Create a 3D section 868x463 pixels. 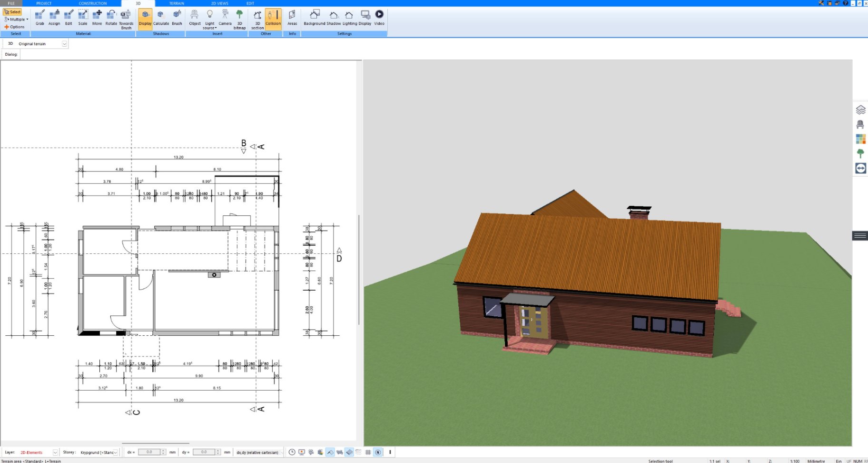pyautogui.click(x=257, y=20)
